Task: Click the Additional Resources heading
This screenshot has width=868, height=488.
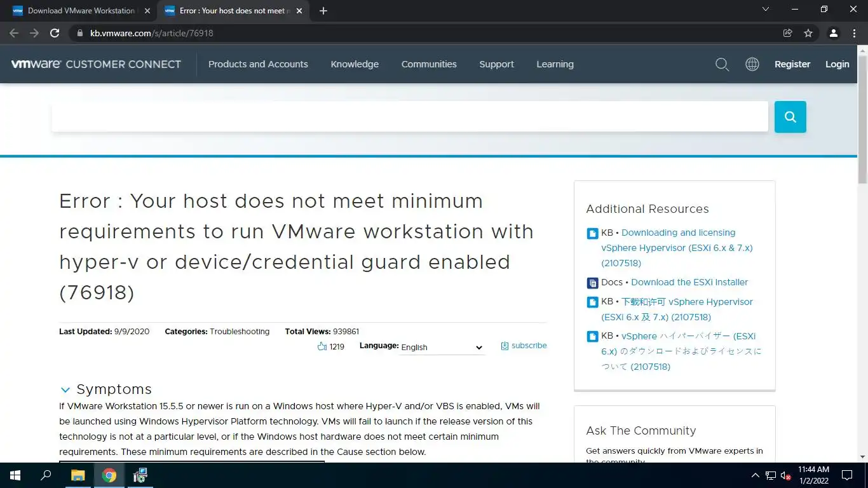Action: pos(648,209)
